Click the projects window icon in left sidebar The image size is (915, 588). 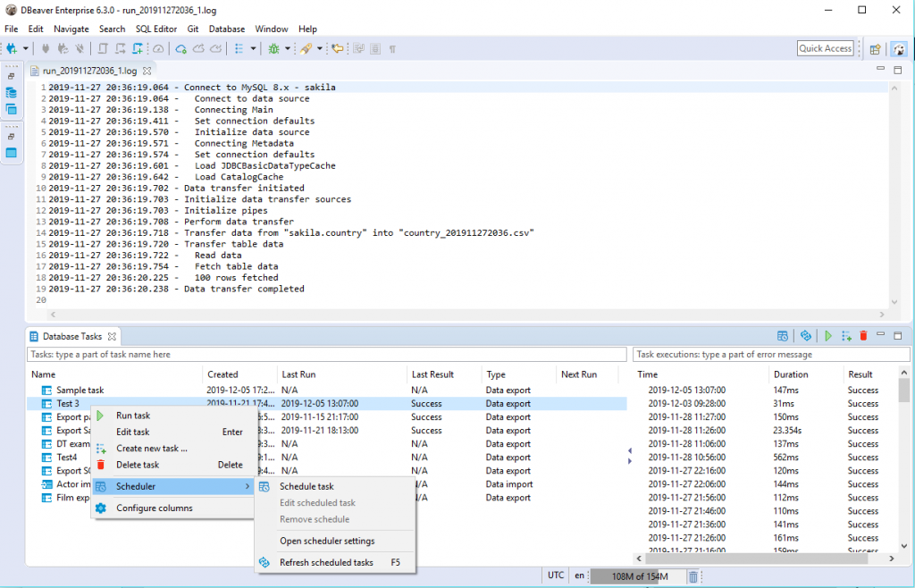[x=11, y=109]
